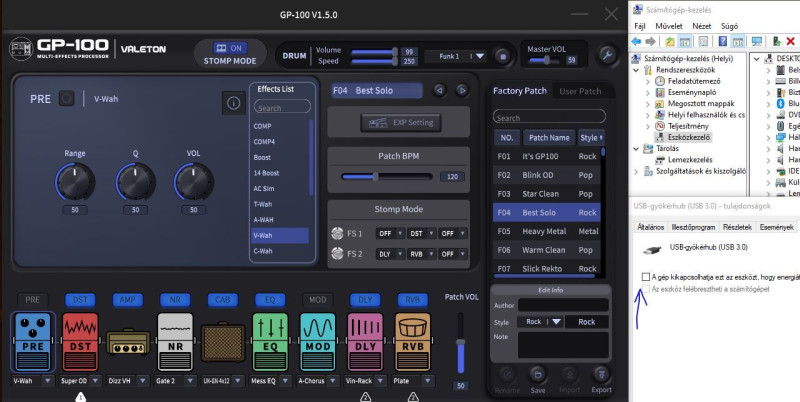
Task: Open the V-Wah info icon
Action: point(234,104)
